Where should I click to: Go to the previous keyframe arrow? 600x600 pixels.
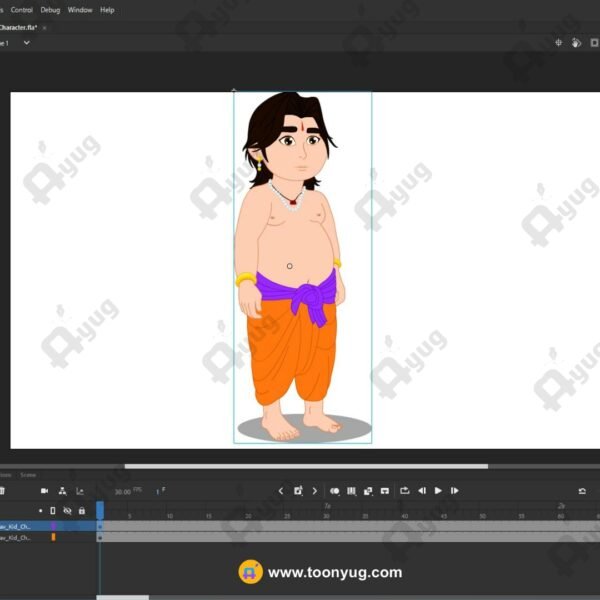point(281,491)
